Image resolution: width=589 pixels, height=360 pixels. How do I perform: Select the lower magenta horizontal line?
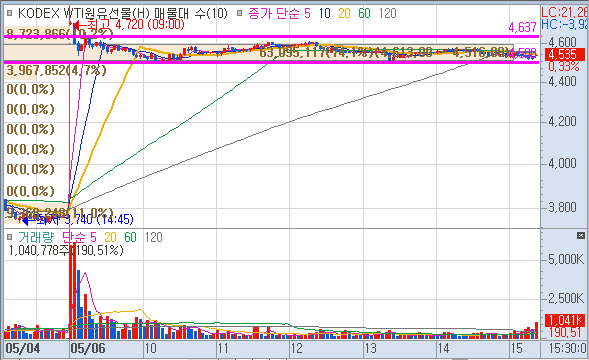click(x=272, y=62)
